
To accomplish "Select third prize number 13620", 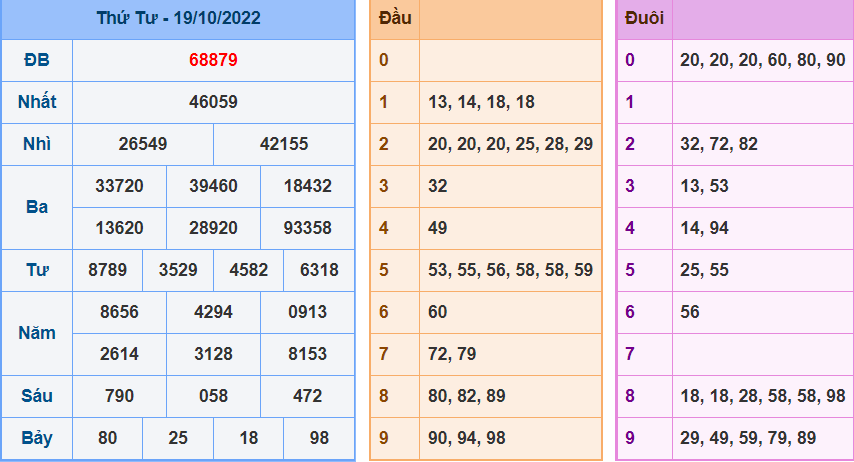I will [119, 228].
